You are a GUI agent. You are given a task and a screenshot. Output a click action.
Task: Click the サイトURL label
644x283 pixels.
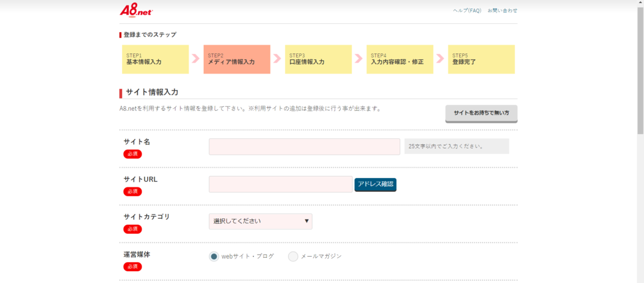point(140,179)
